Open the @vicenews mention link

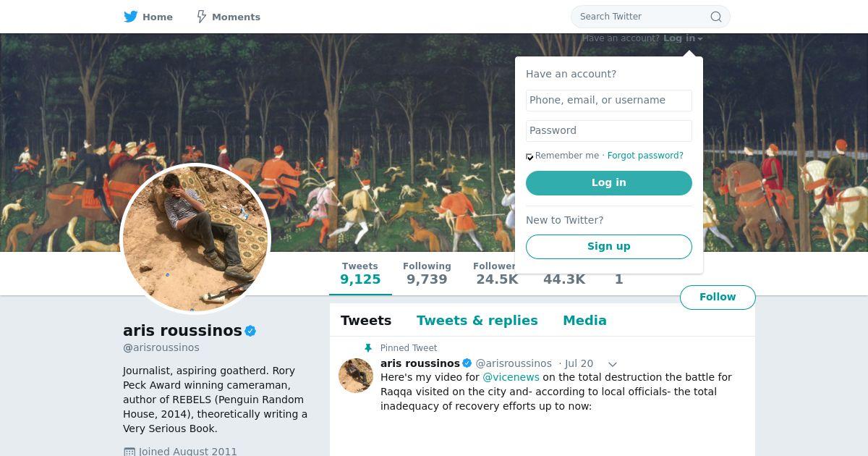[511, 377]
